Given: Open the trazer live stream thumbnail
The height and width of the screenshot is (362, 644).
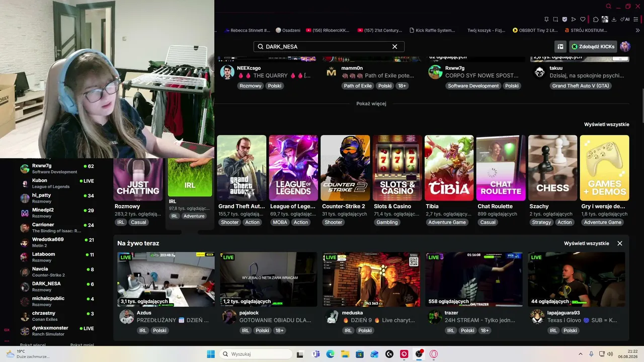Looking at the screenshot, I should [474, 280].
